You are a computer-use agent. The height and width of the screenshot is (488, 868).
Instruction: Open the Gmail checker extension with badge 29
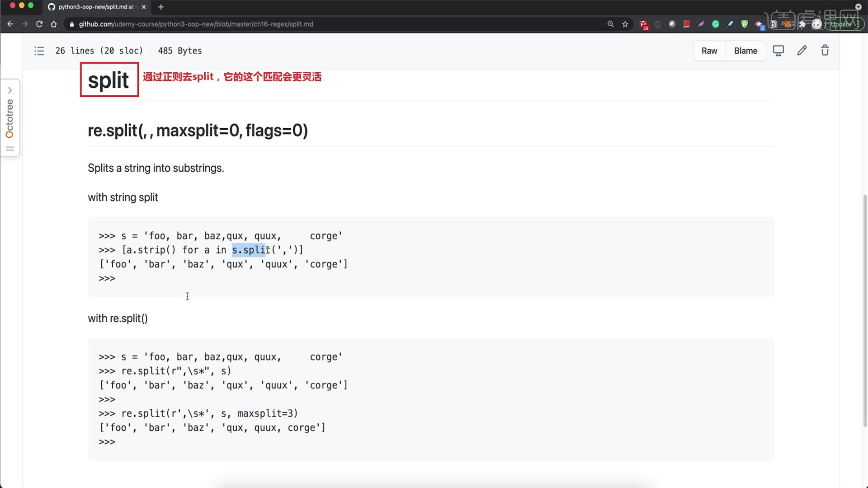click(x=644, y=25)
